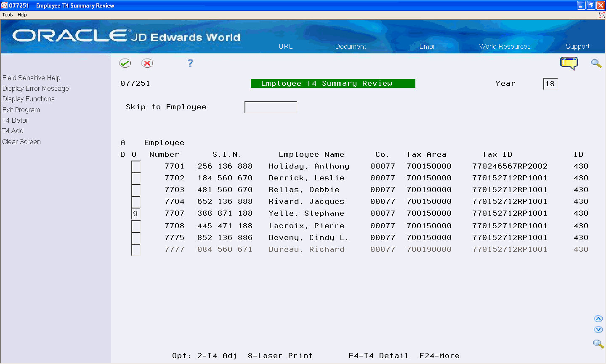This screenshot has height=364, width=606.
Task: Focus the Year input field
Action: tap(550, 84)
